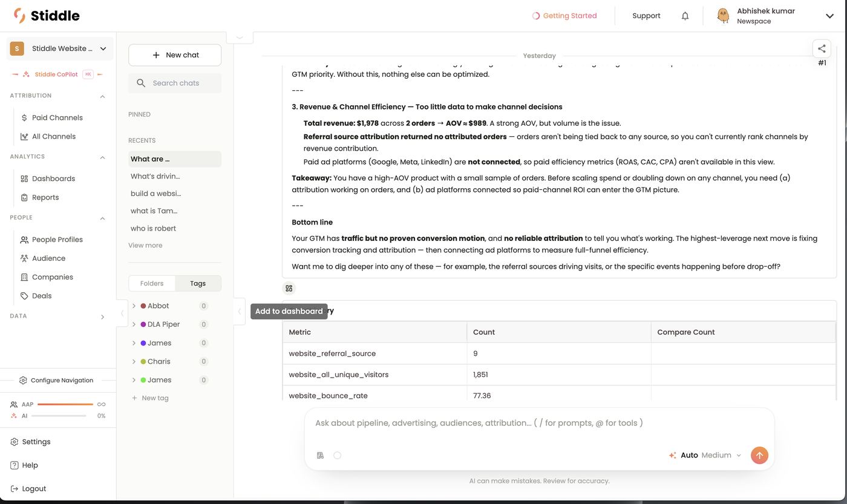This screenshot has height=504, width=847.
Task: Go to Paid Channels
Action: (x=57, y=117)
